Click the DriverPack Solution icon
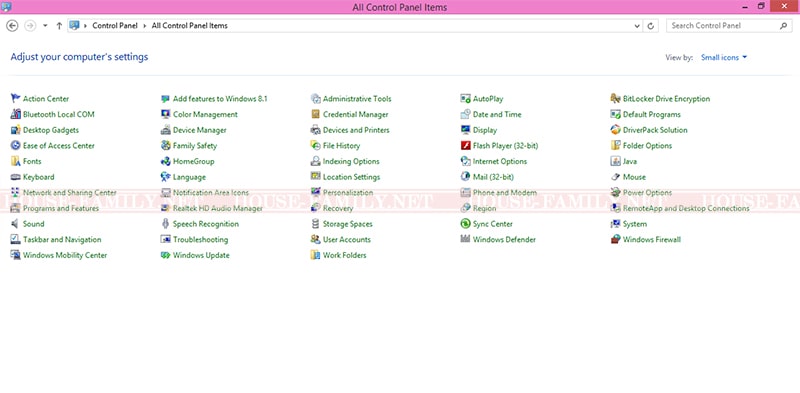Viewport: 800px width, 393px height. pos(615,130)
